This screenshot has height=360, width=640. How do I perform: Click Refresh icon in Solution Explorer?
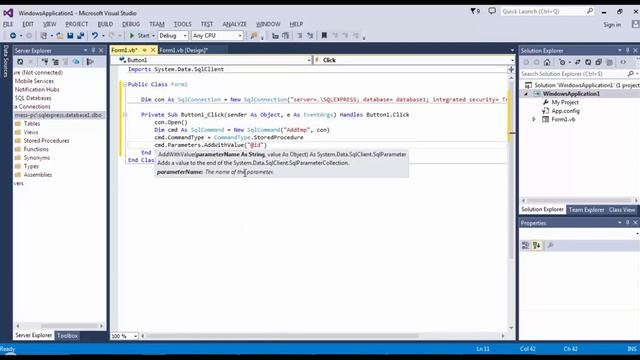(x=588, y=62)
